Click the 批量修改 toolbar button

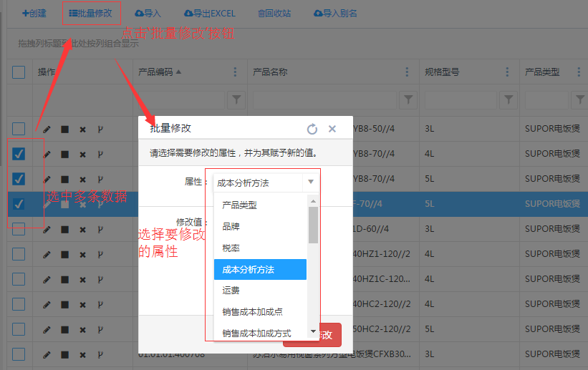click(x=91, y=13)
